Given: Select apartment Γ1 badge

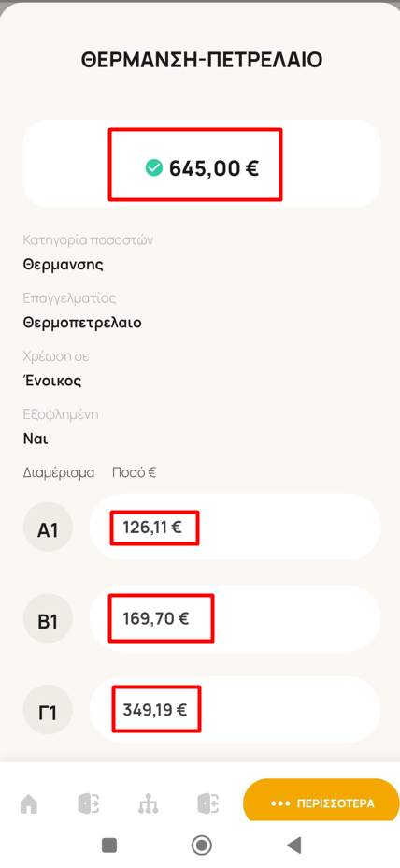Looking at the screenshot, I should pos(48,710).
